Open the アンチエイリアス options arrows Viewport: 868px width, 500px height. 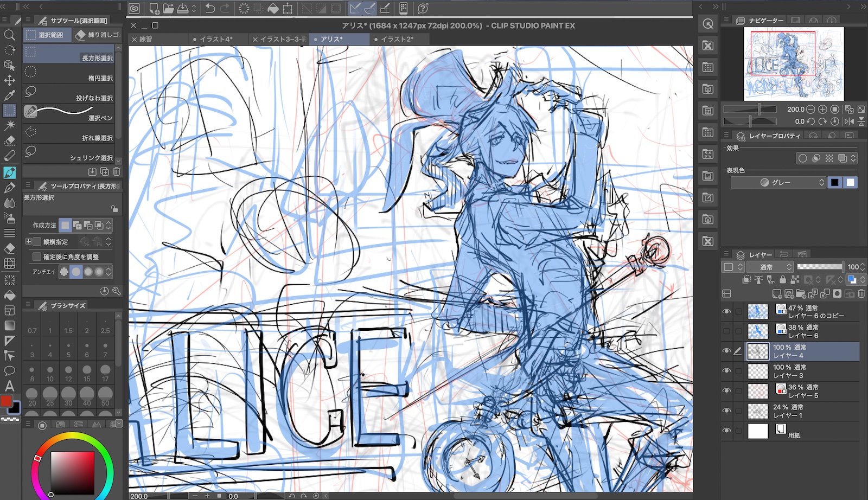108,271
